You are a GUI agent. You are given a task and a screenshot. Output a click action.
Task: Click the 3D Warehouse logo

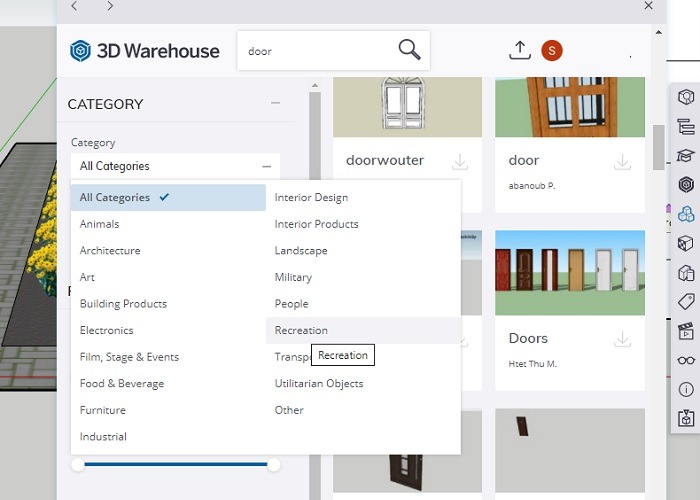(x=144, y=51)
